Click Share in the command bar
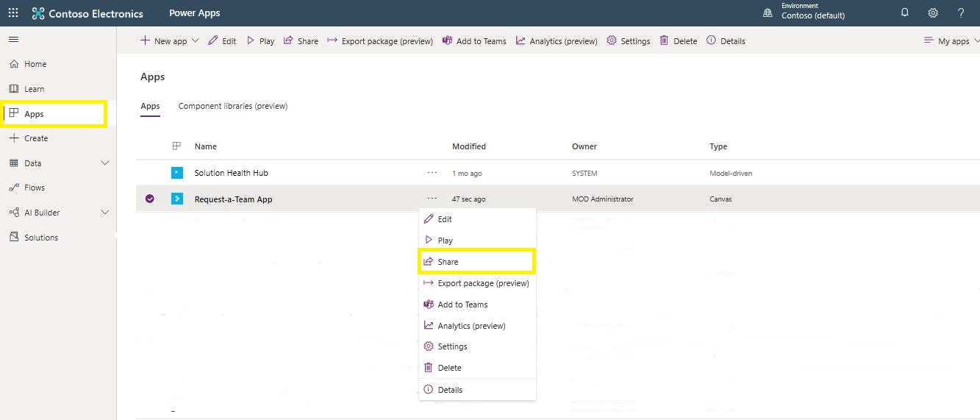980x420 pixels. [x=301, y=41]
